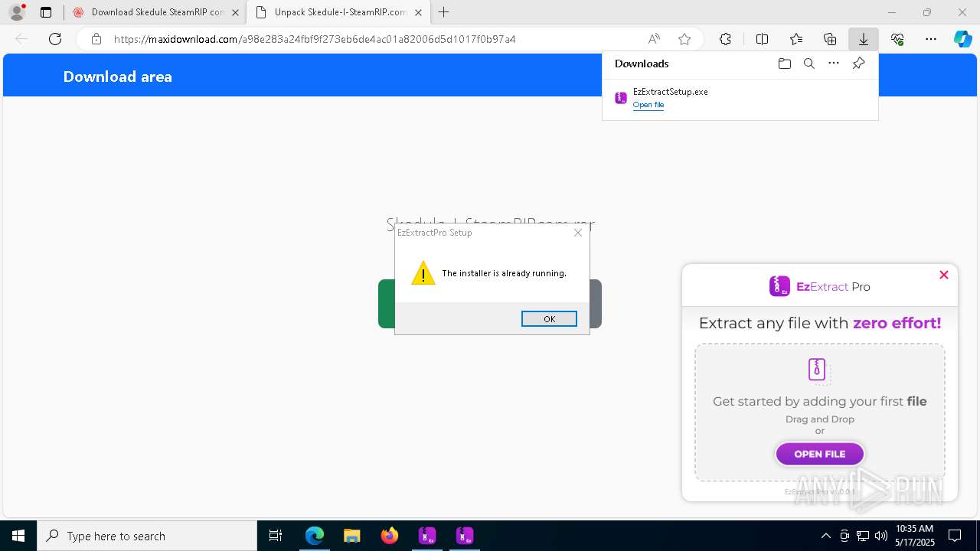Click OK in the installer already running dialog

coord(549,318)
